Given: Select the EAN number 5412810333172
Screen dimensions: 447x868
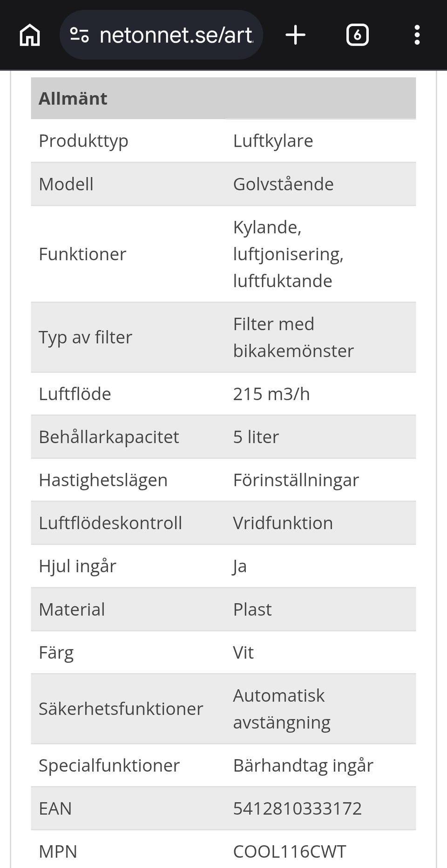Looking at the screenshot, I should (x=297, y=808).
